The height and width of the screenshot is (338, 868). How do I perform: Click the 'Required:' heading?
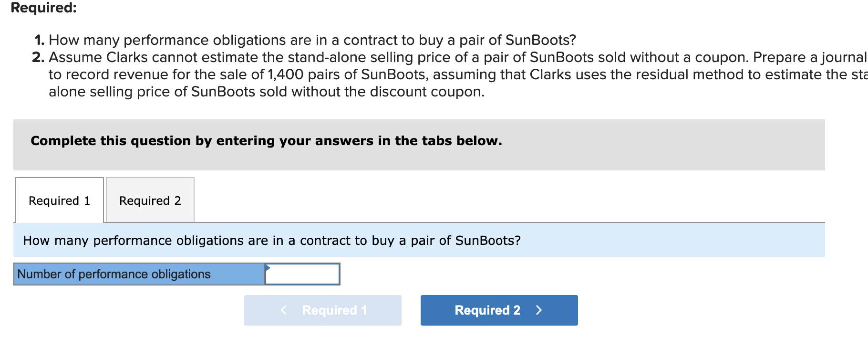click(x=43, y=8)
